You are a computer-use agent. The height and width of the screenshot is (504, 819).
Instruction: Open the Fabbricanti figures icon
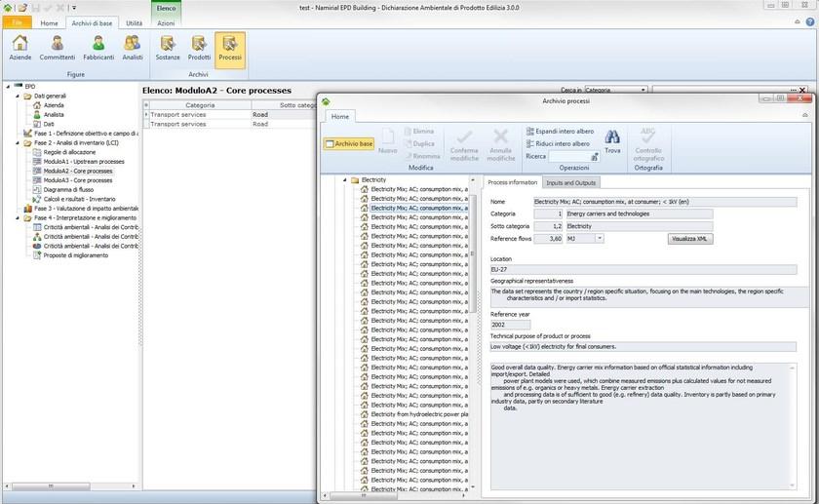pyautogui.click(x=97, y=48)
